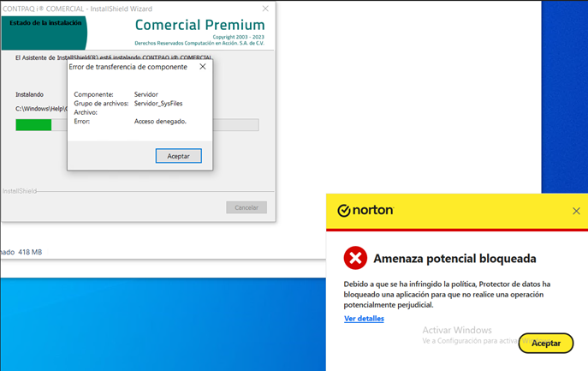
Task: Click the Cancelar button in InstallShield Wizard
Action: [x=246, y=207]
